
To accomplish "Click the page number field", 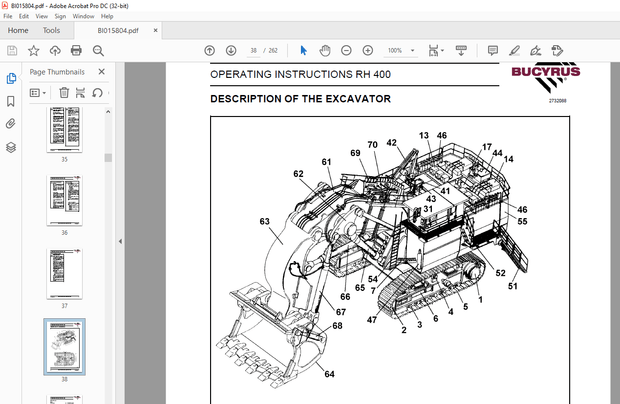I will (253, 51).
